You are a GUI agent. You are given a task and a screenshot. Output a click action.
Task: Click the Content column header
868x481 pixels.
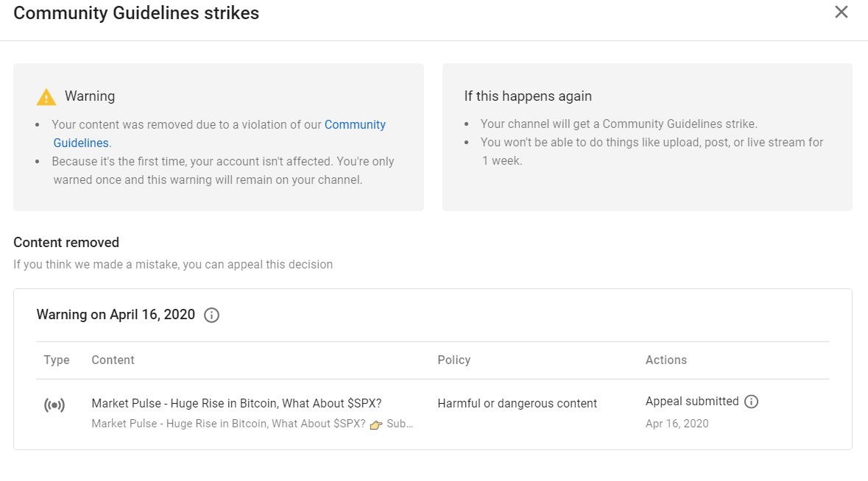113,360
